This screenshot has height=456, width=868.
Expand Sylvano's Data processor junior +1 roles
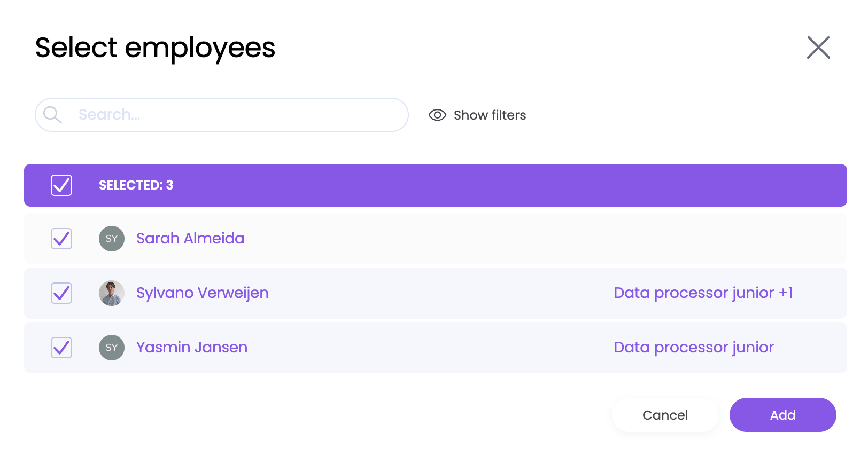pyautogui.click(x=703, y=293)
